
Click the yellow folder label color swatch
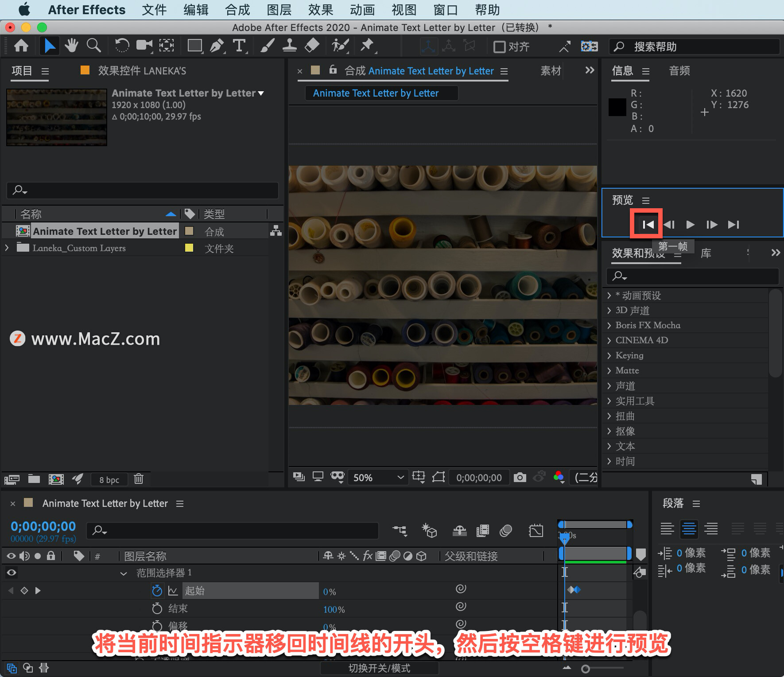[x=189, y=248]
